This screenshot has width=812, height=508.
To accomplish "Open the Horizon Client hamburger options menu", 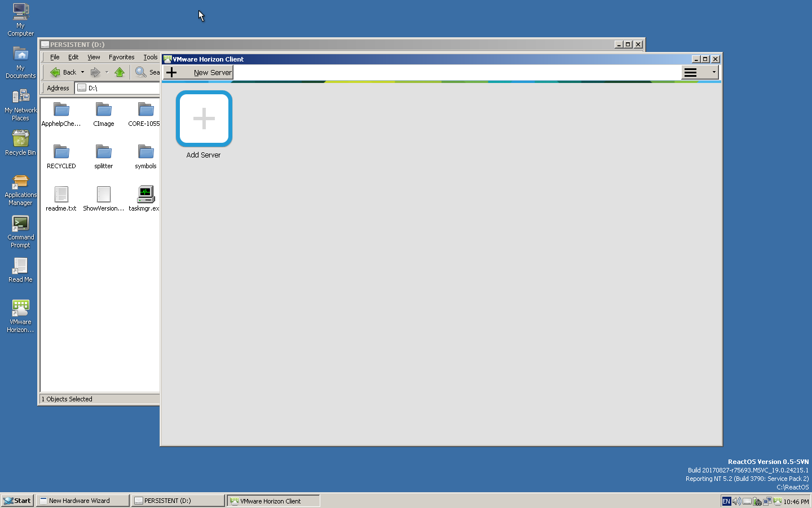I will (700, 72).
